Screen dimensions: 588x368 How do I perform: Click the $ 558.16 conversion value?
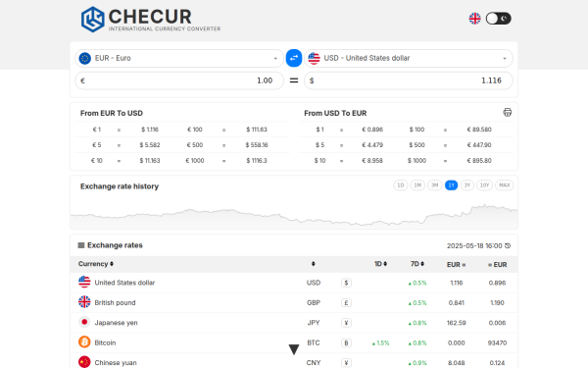257,145
